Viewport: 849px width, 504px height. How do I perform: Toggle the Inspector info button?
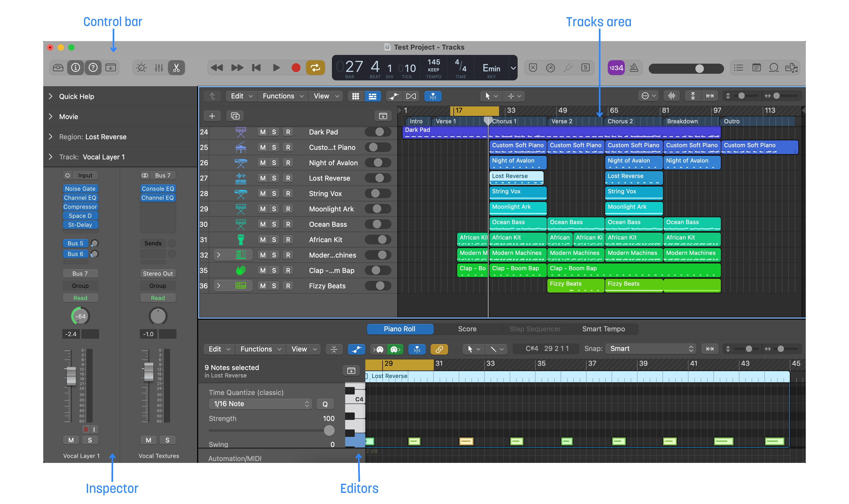point(75,68)
